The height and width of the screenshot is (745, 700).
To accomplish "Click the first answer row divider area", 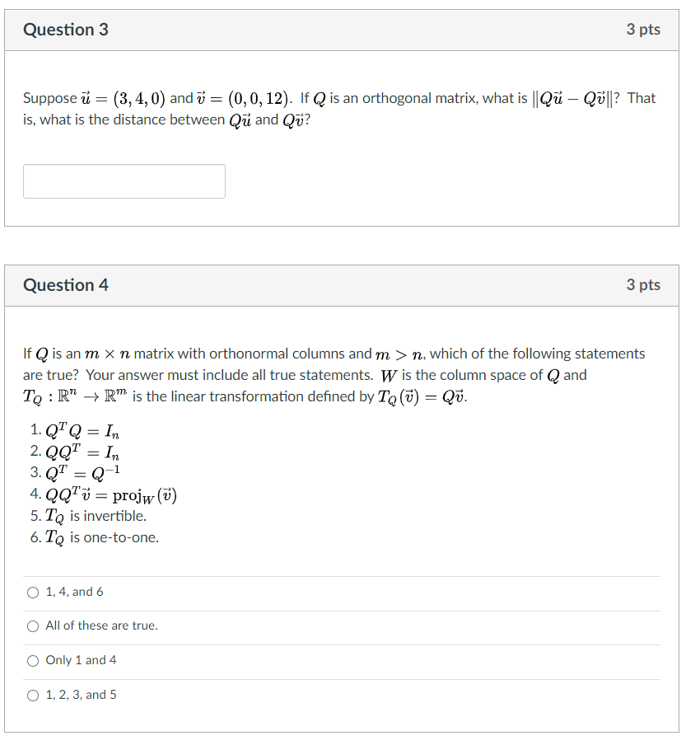I will click(x=346, y=575).
